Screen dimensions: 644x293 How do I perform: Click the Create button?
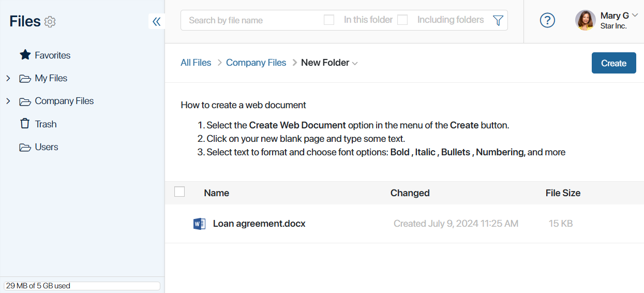(x=613, y=63)
